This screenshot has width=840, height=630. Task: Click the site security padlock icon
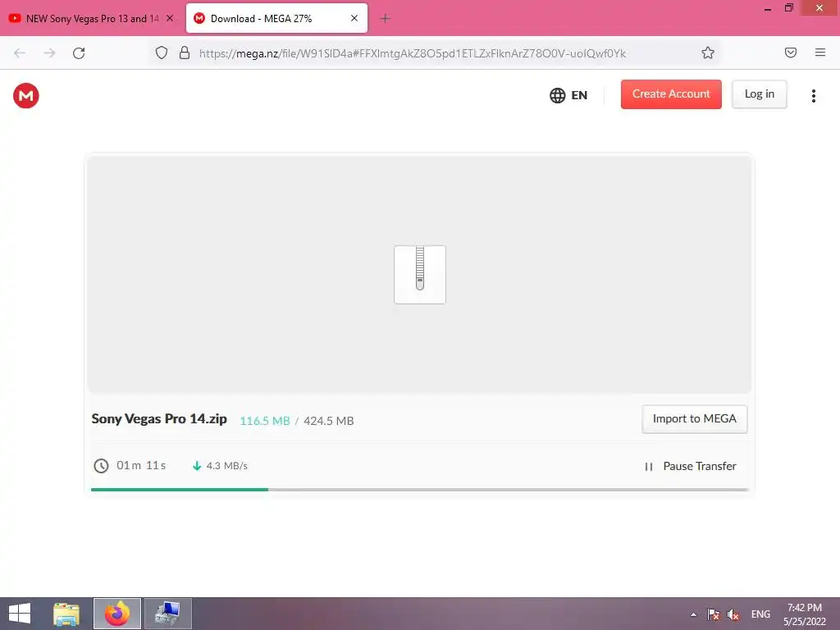[185, 52]
